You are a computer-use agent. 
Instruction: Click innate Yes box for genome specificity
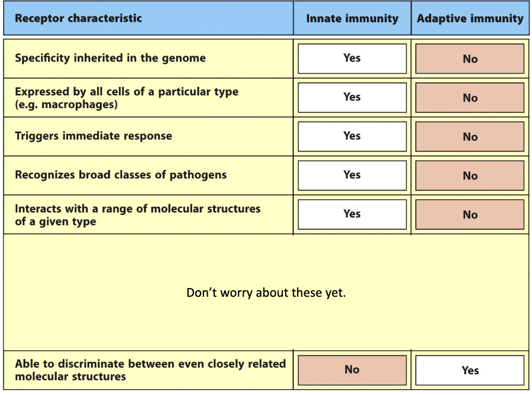(352, 58)
